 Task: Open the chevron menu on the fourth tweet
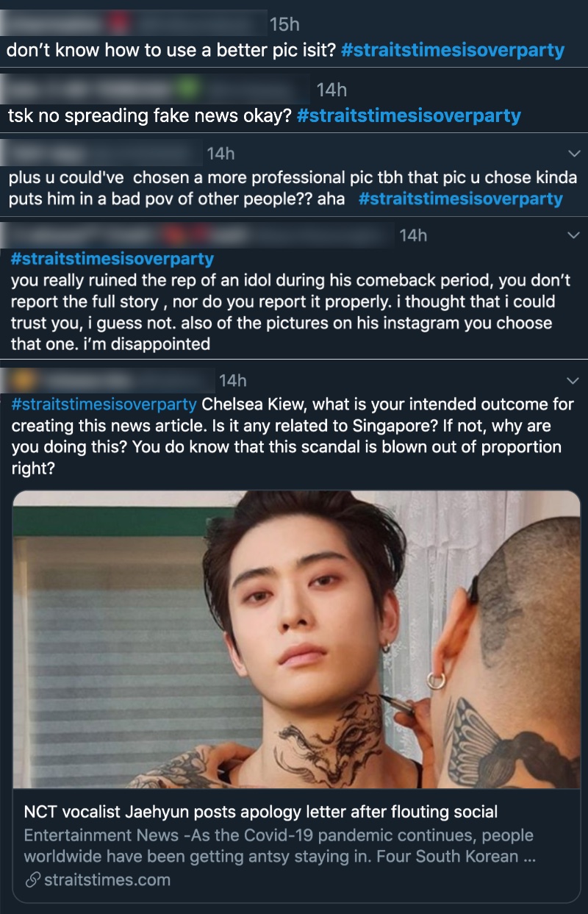pos(575,235)
